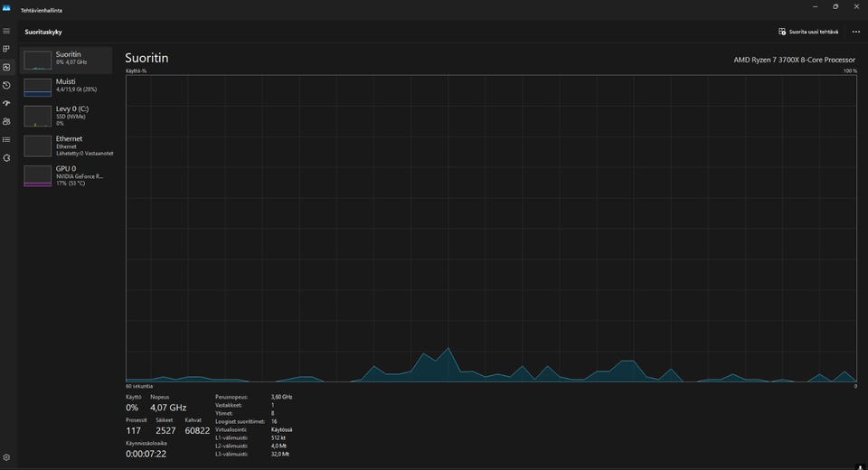Viewport: 868px width, 470px height.
Task: Click the 'SSD (NVMe)' disk type text
Action: (x=71, y=117)
